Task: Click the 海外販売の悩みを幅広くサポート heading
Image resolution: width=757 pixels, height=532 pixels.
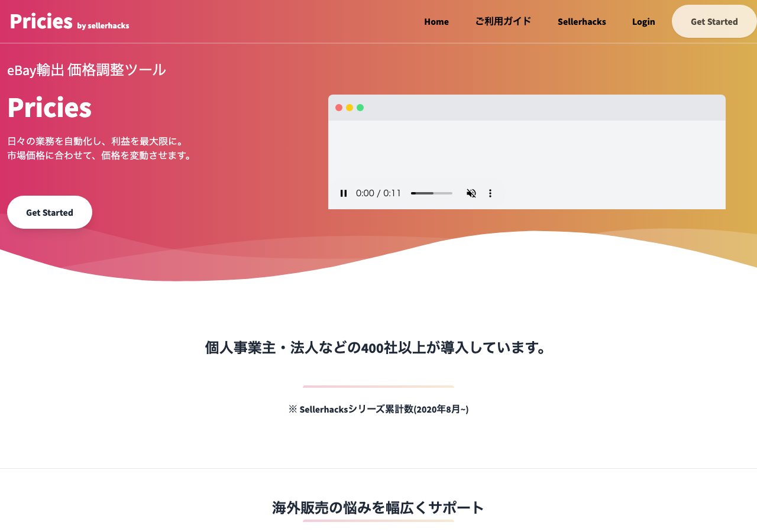Action: (x=378, y=508)
